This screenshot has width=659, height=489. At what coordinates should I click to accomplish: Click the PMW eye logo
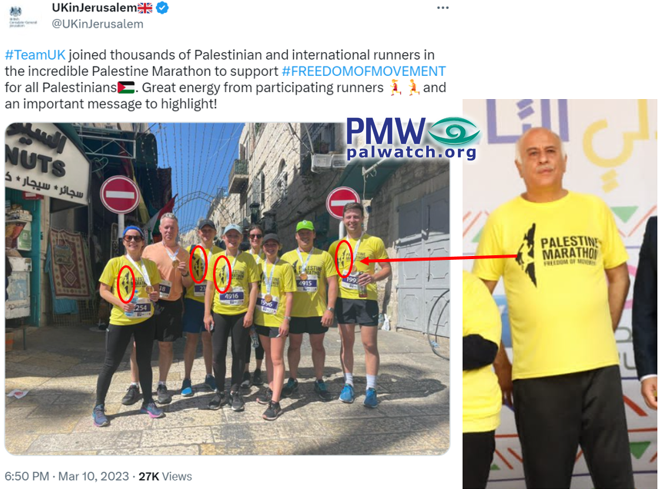tap(453, 131)
